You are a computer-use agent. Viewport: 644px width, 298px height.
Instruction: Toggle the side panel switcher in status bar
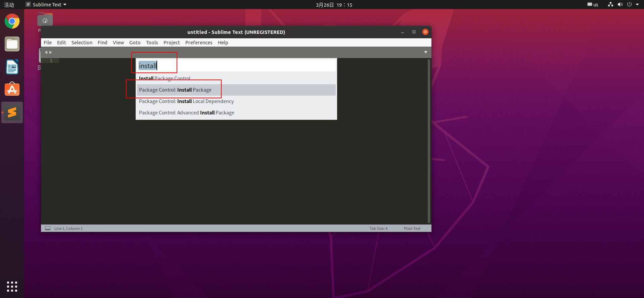click(x=48, y=228)
